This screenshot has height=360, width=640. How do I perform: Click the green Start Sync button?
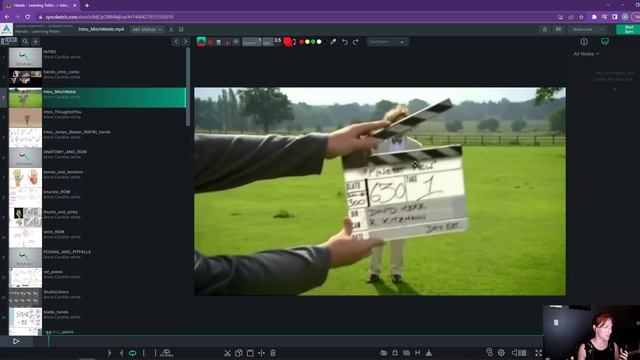(x=629, y=29)
